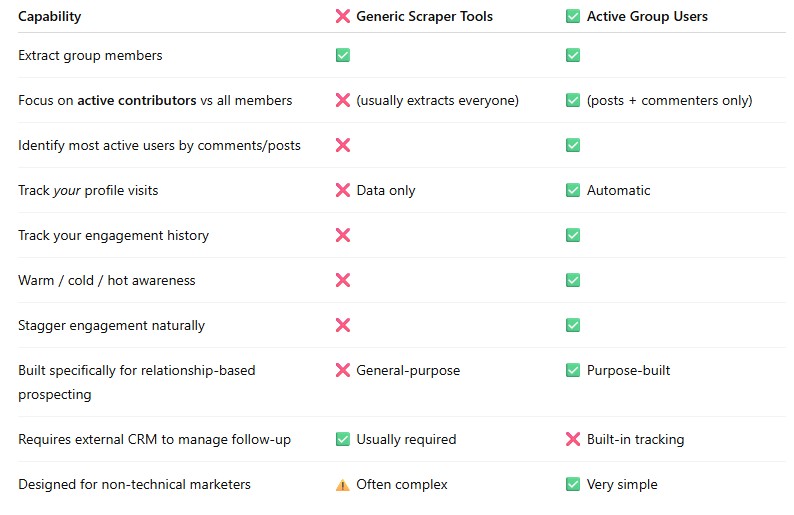The height and width of the screenshot is (515, 794).
Task: Click green check icon beside Very simple
Action: [573, 485]
